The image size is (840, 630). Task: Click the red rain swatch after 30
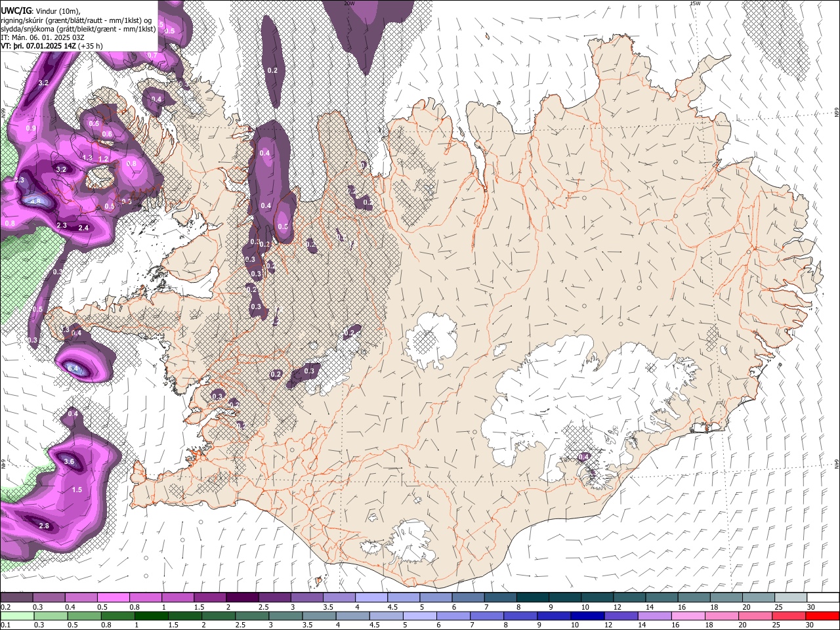click(x=822, y=616)
